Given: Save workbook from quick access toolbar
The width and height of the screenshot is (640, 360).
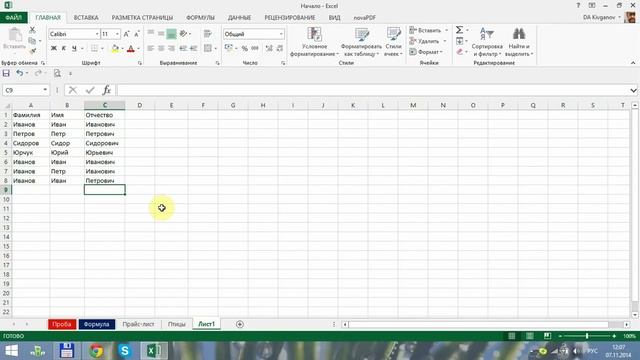Looking at the screenshot, I should click(x=6, y=73).
